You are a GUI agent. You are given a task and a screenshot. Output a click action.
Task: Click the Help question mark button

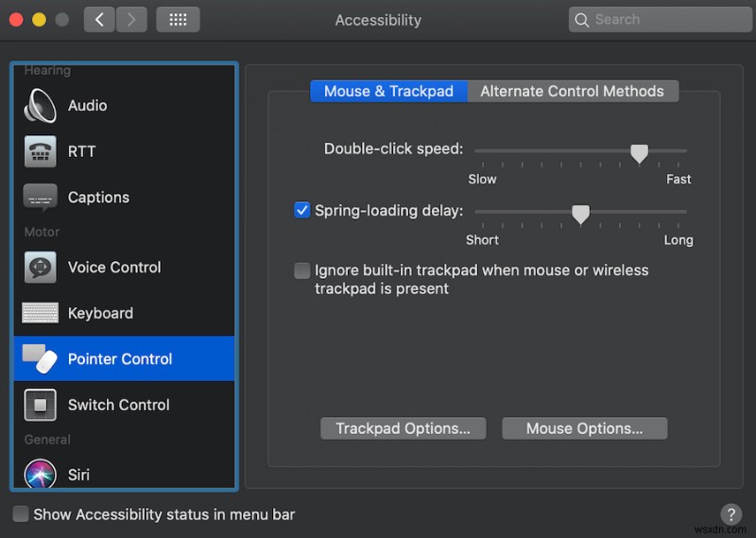pyautogui.click(x=730, y=514)
